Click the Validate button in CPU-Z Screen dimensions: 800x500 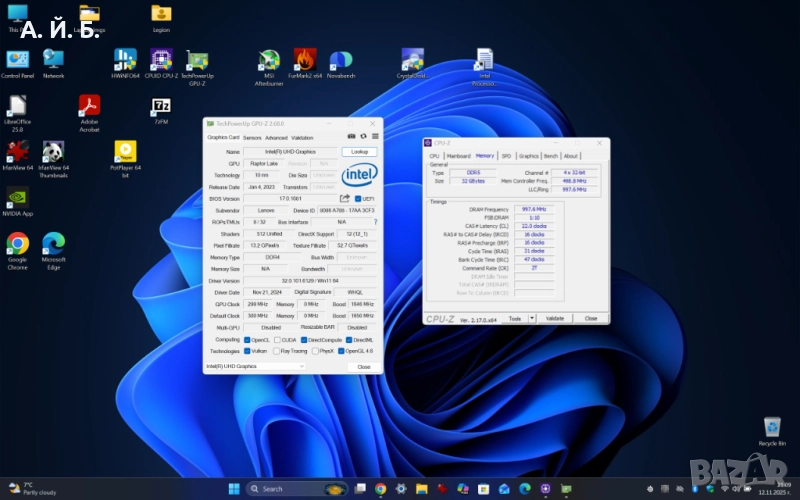click(x=555, y=318)
